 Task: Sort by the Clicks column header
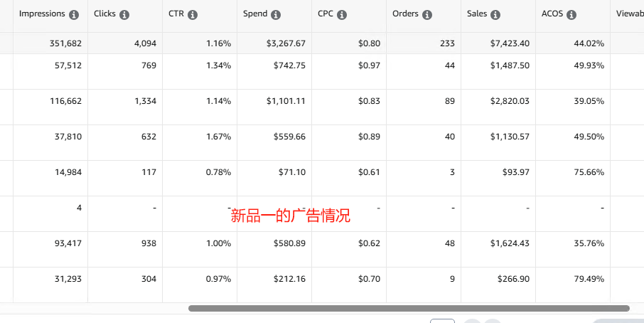pyautogui.click(x=104, y=14)
